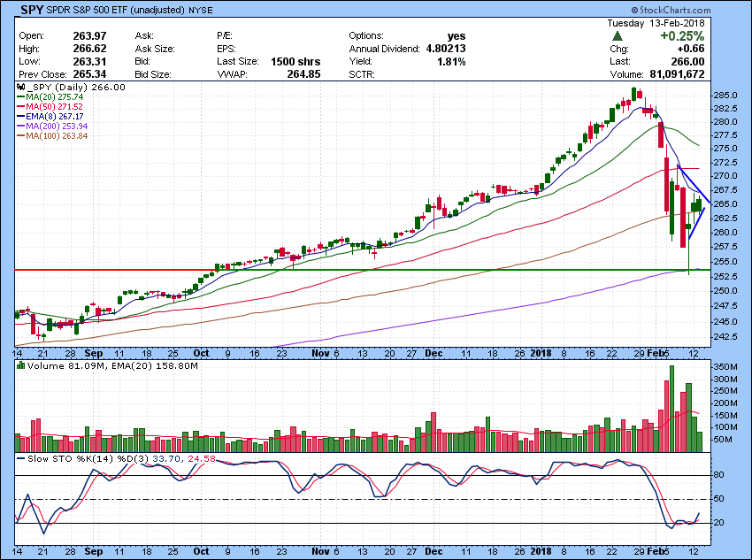Click the 242.5 price axis label
This screenshot has width=752, height=560.
click(726, 336)
